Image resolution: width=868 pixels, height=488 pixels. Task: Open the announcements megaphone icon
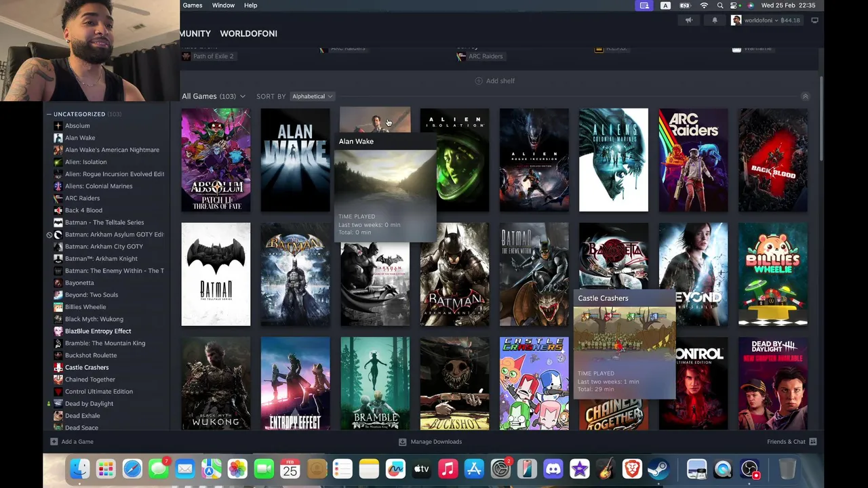tap(688, 20)
